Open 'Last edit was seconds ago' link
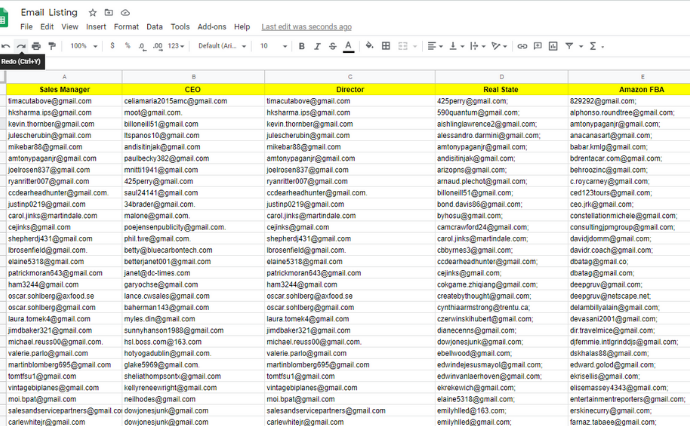The image size is (690, 426). (307, 27)
